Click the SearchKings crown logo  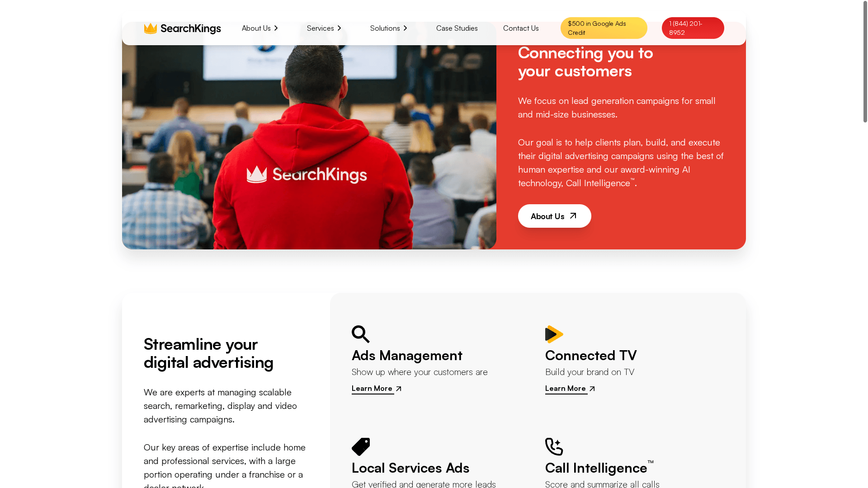(x=182, y=28)
